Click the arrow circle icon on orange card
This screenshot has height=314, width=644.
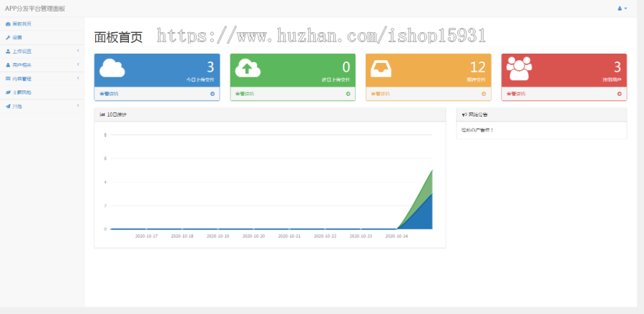pos(484,94)
